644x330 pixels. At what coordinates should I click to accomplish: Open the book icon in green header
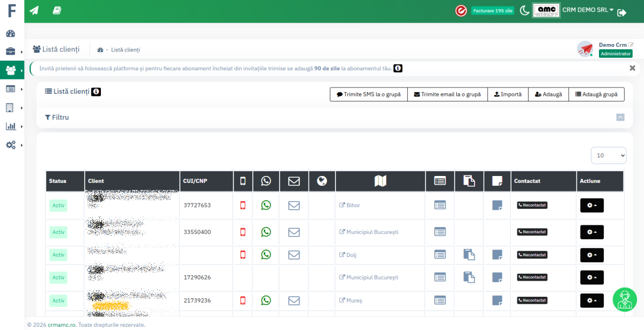(57, 11)
